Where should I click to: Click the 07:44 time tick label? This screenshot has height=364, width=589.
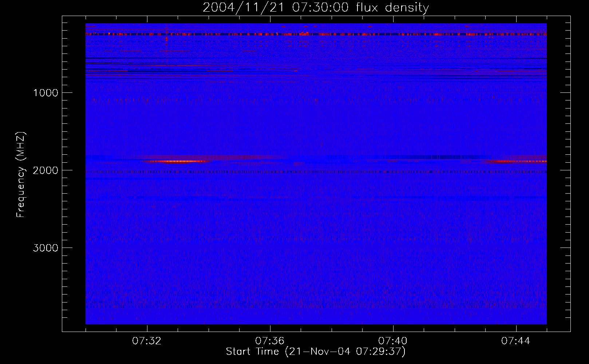tap(516, 341)
